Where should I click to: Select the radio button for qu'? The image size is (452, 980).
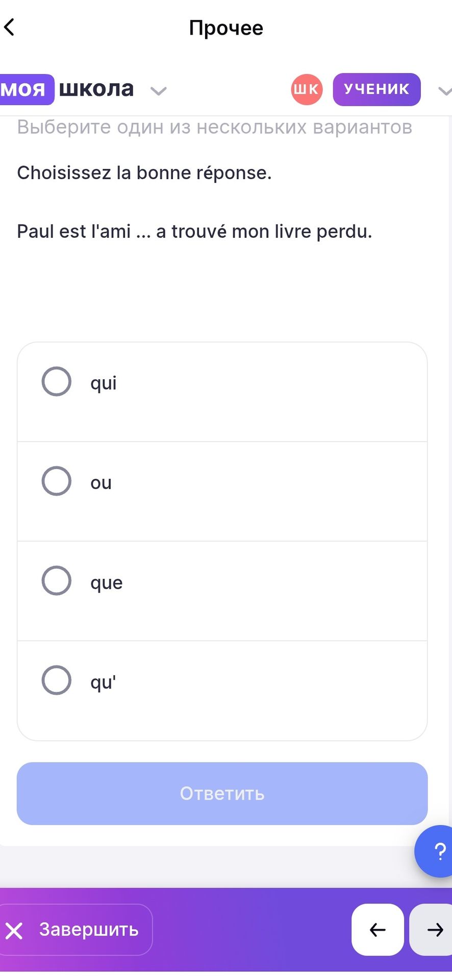[x=56, y=680]
